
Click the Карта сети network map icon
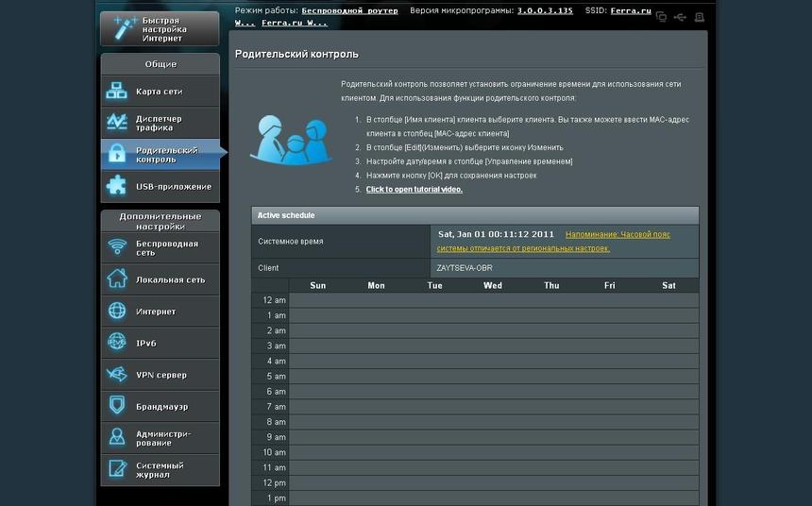point(117,92)
